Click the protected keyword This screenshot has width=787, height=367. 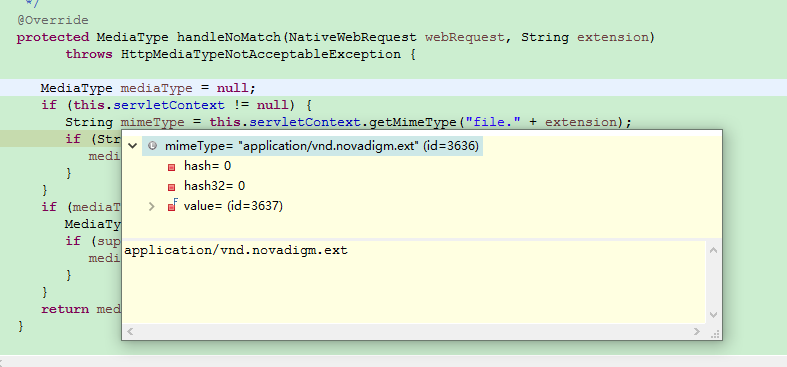(x=53, y=37)
